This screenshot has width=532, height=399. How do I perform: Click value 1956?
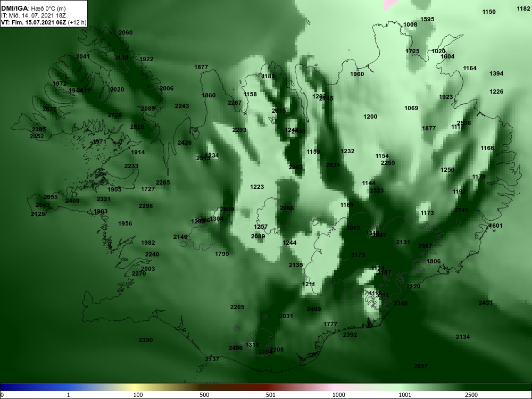125,223
